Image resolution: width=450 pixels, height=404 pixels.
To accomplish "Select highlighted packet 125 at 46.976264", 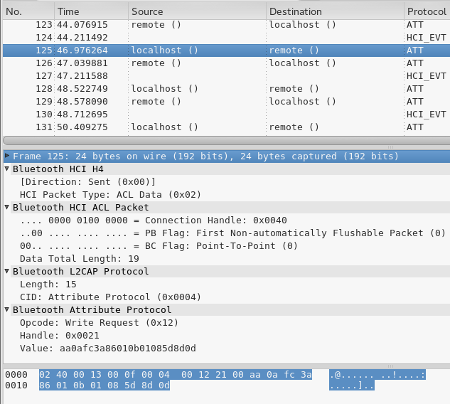I will pyautogui.click(x=226, y=50).
